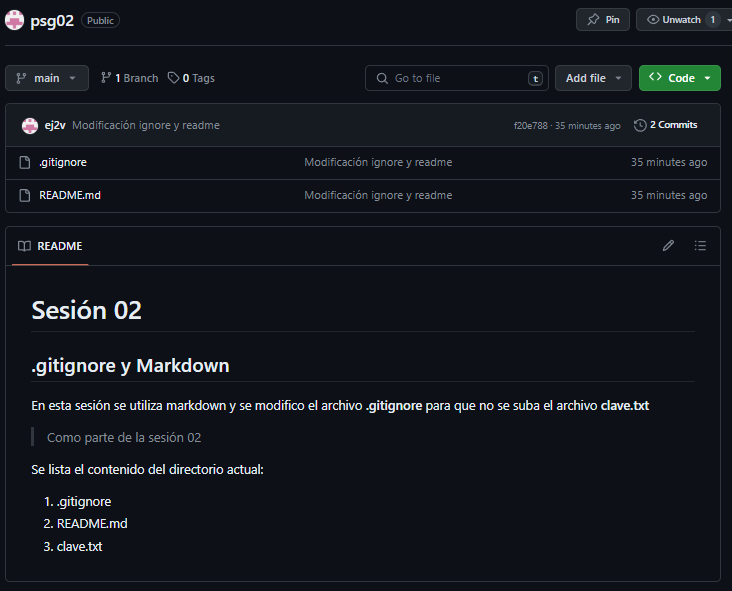The width and height of the screenshot is (732, 591).
Task: Click commit message next to ej2v
Action: 146,126
